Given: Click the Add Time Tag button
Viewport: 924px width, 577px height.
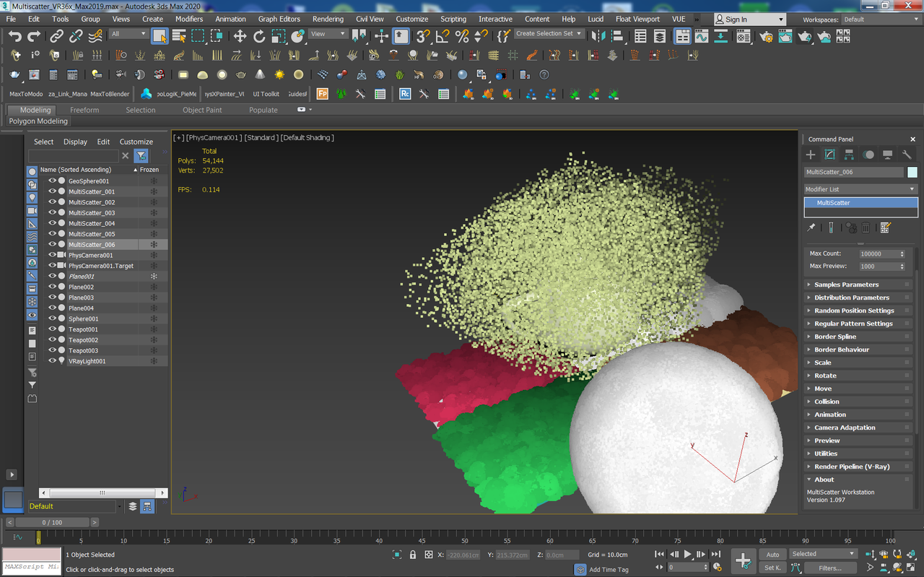Looking at the screenshot, I should (609, 570).
